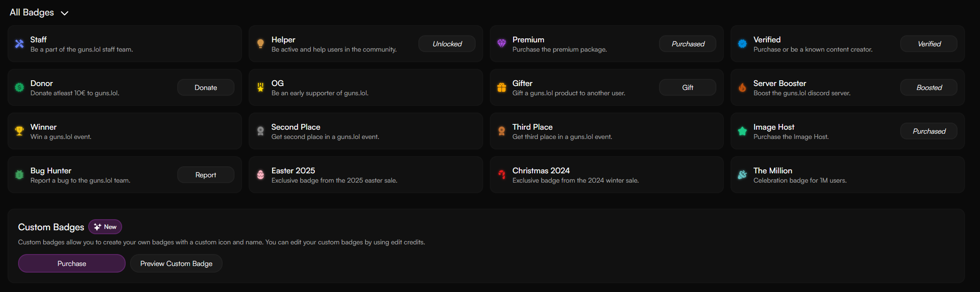Click the Second Place silver medal icon
Image resolution: width=980 pixels, height=292 pixels.
261,131
